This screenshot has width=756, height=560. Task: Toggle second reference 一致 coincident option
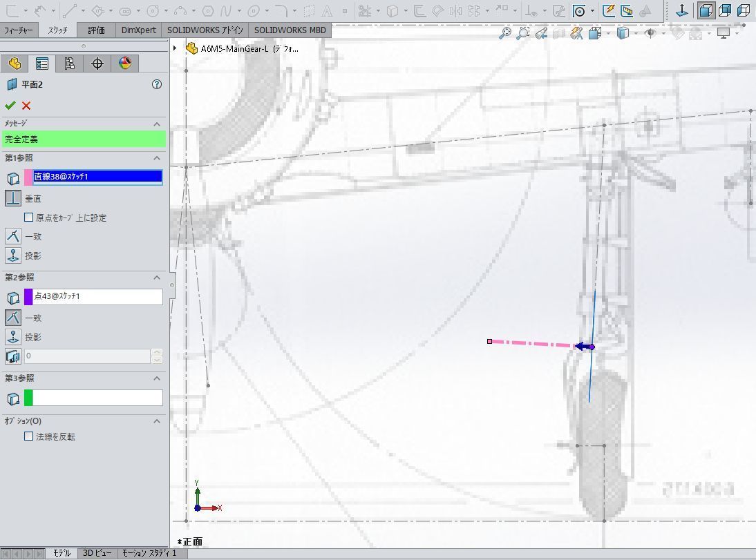(x=13, y=318)
